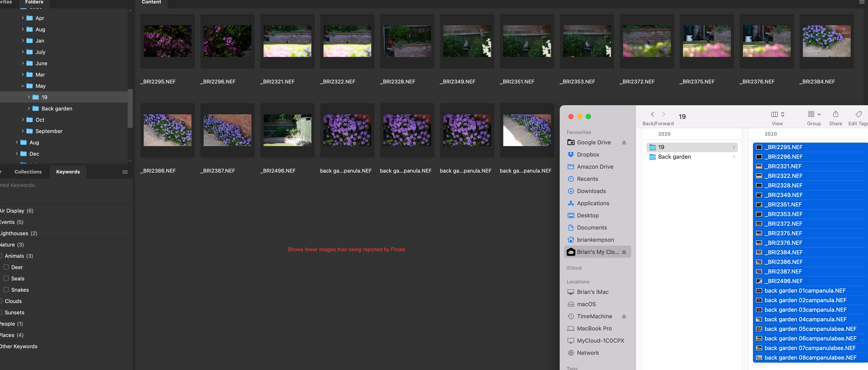The width and height of the screenshot is (868, 370).
Task: Click the Edit Tags icon
Action: coord(859,114)
